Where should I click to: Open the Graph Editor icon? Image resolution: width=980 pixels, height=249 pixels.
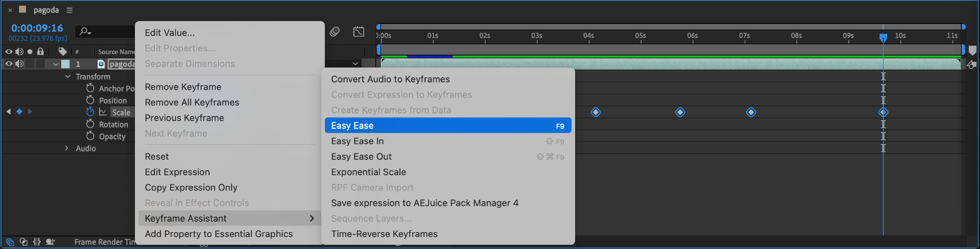pyautogui.click(x=358, y=32)
